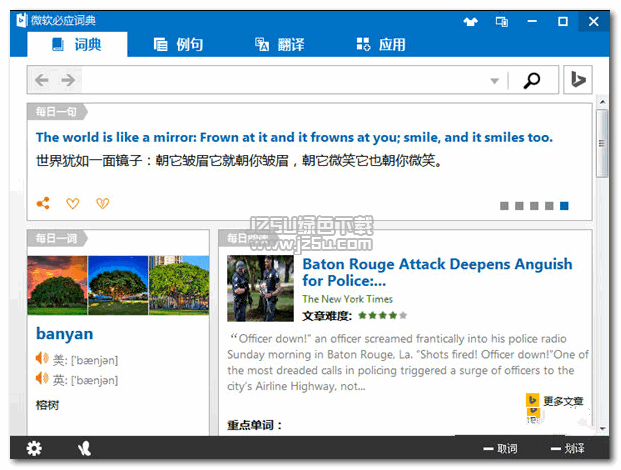Viewport: 621px width, 470px height.
Task: Select the 翻译 tab
Action: click(280, 44)
